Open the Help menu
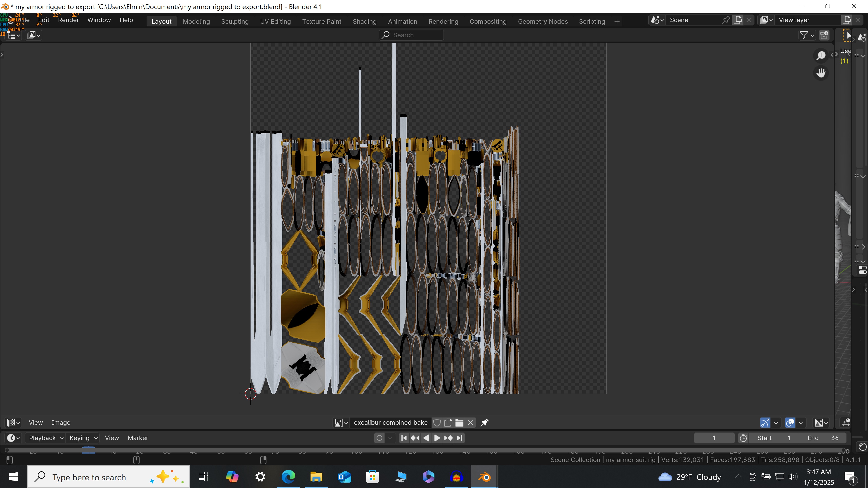The width and height of the screenshot is (868, 488). (126, 20)
